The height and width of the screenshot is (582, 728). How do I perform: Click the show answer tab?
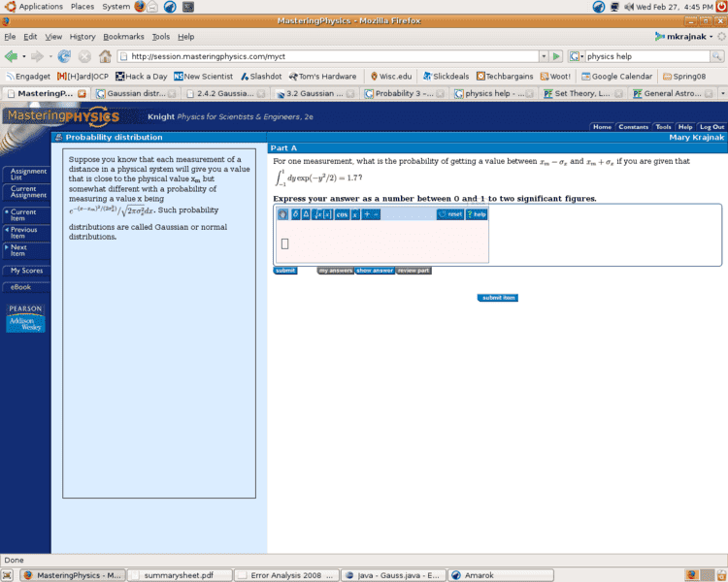(375, 271)
